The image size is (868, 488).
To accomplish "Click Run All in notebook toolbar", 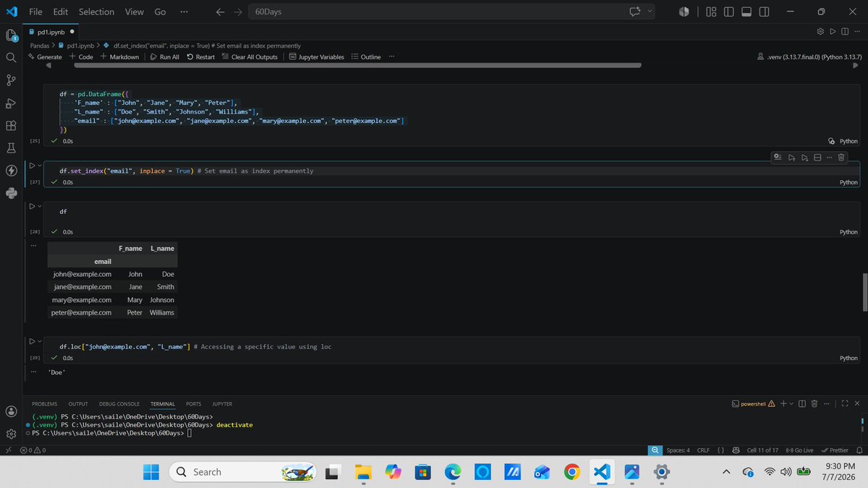I will point(165,56).
